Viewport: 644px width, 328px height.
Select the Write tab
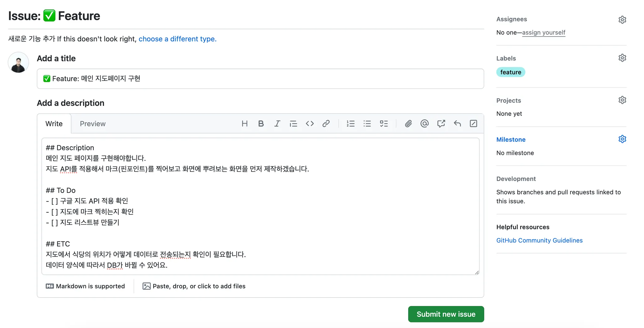point(54,124)
